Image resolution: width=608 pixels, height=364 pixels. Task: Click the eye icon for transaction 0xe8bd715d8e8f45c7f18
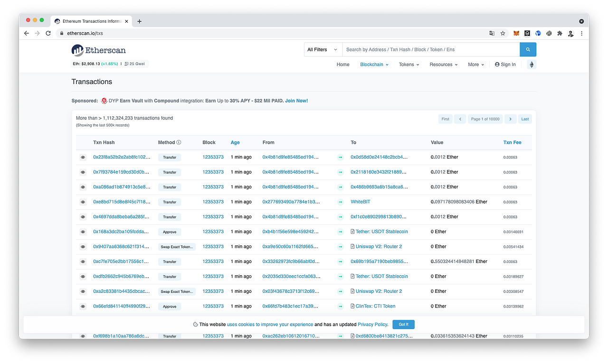tap(83, 202)
